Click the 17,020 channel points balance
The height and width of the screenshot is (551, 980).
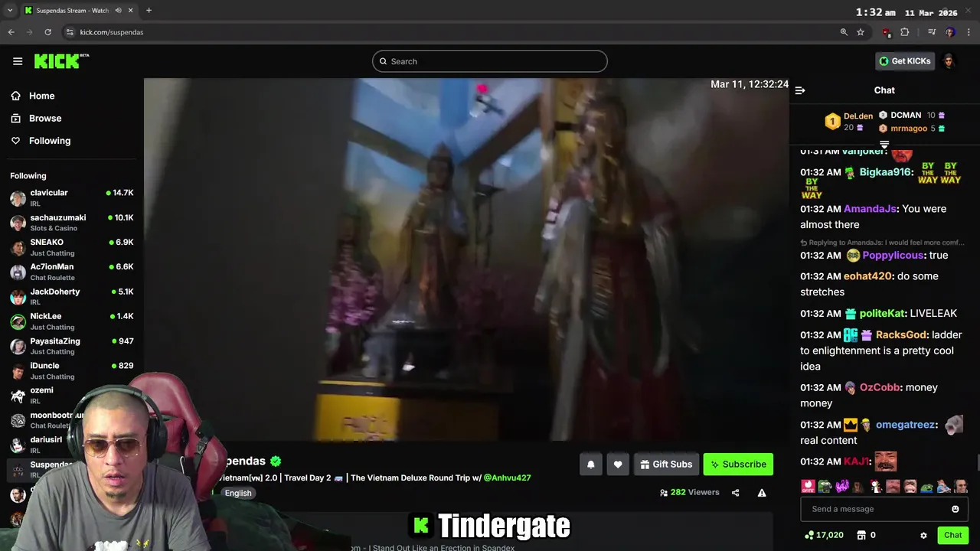coord(824,536)
